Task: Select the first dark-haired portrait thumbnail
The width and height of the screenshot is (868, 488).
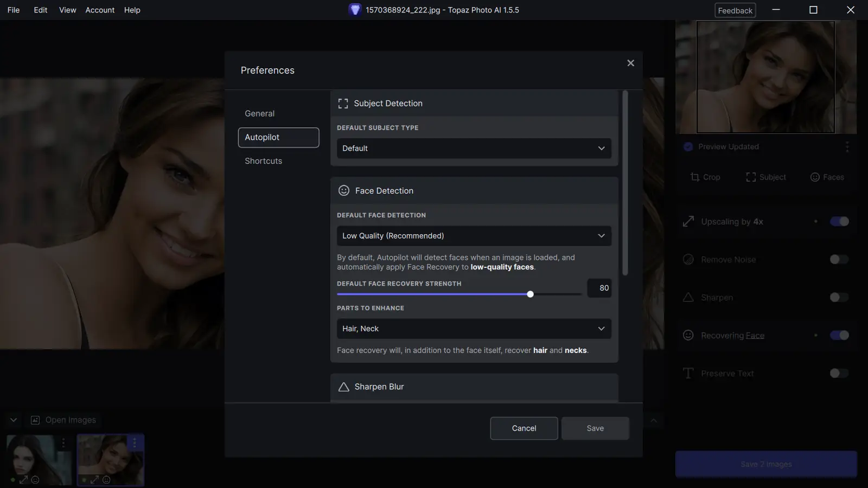Action: (39, 460)
